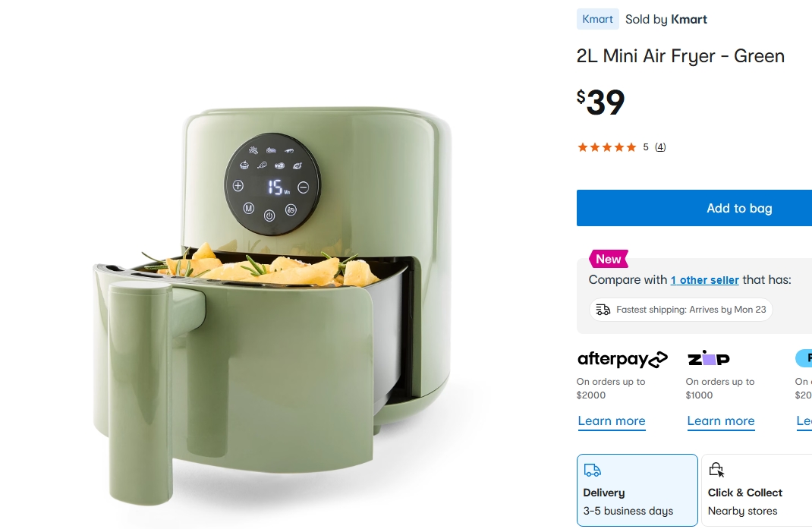
Task: Click the delivery truck icon
Action: [x=593, y=470]
